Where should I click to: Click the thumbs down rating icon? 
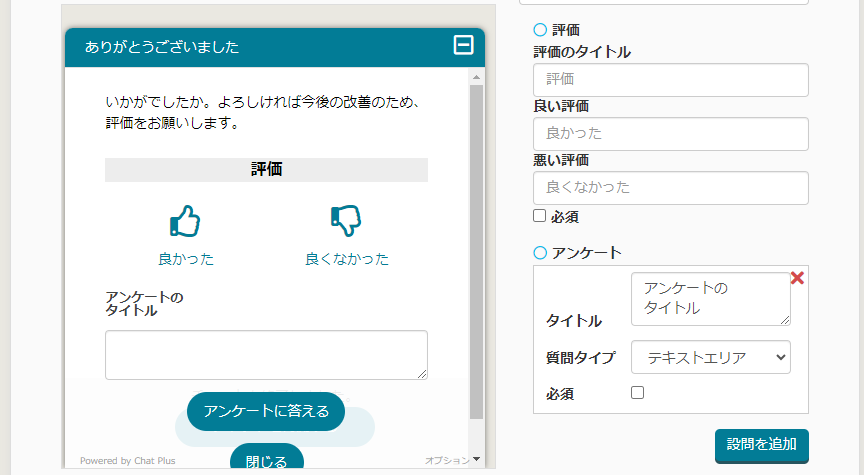click(x=345, y=221)
